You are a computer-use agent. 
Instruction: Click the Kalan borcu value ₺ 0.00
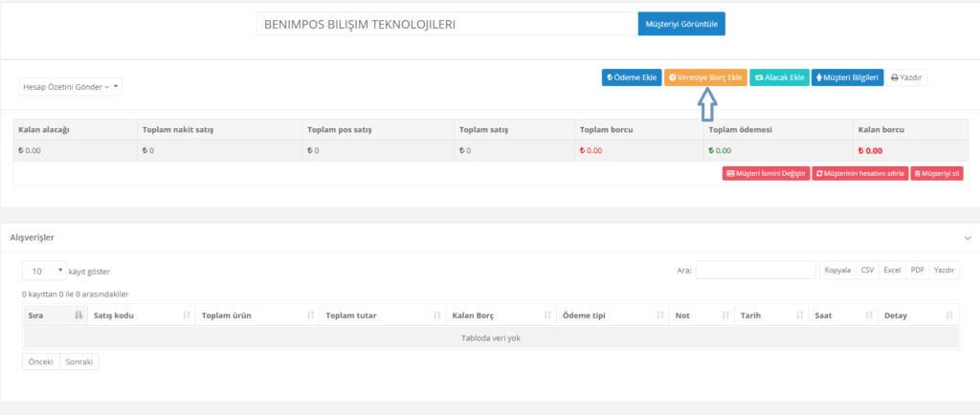pyautogui.click(x=869, y=150)
